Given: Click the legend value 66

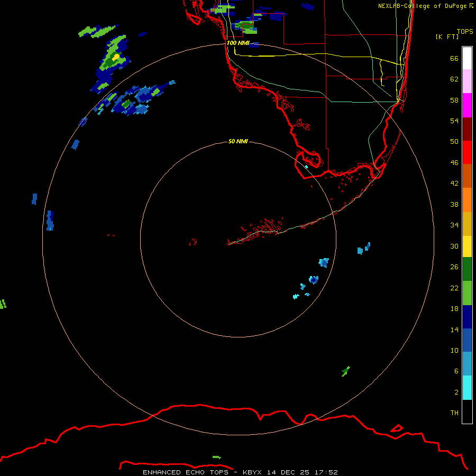Looking at the screenshot, I should click(x=454, y=59).
